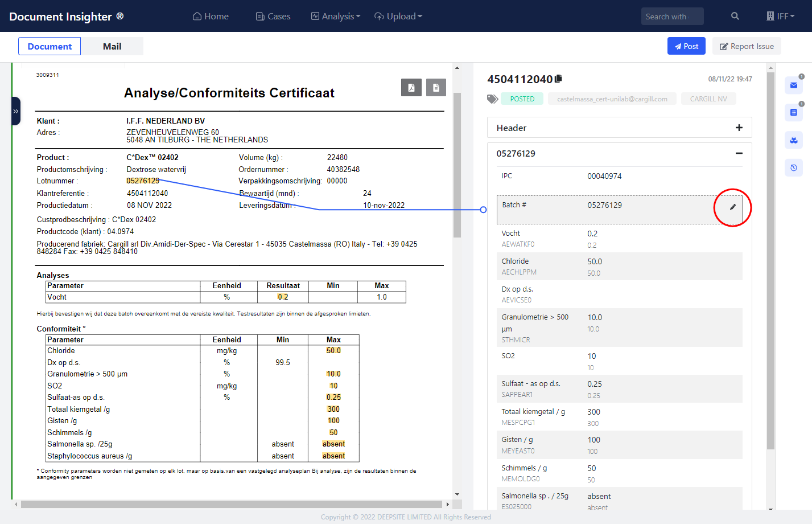This screenshot has width=812, height=524.
Task: Switch to text document view icon
Action: click(436, 88)
